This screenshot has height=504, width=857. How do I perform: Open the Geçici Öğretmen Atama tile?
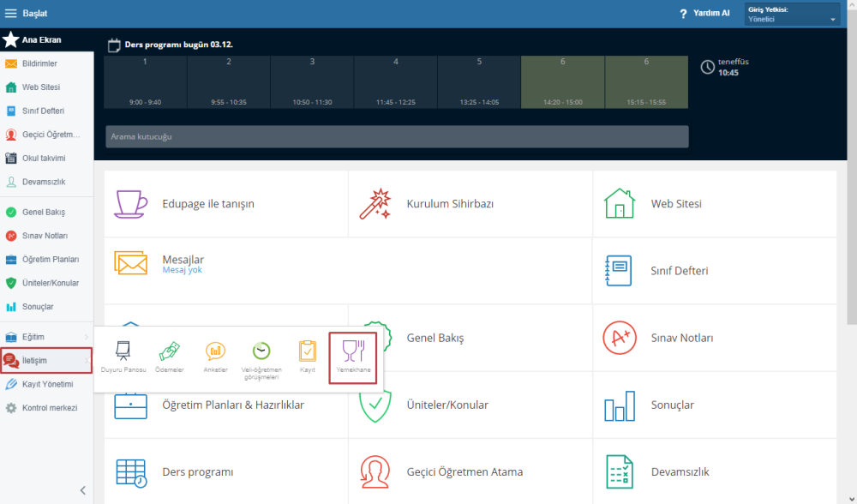coord(470,471)
